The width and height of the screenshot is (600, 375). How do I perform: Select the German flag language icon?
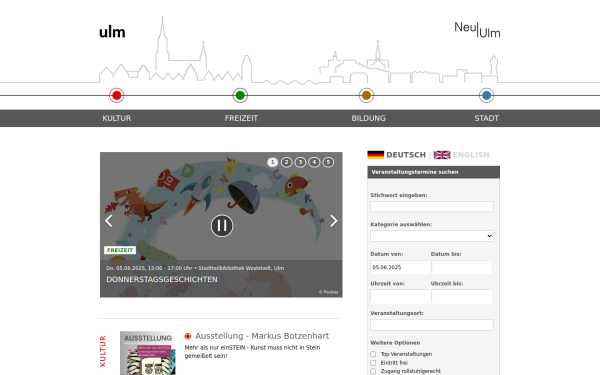pyautogui.click(x=376, y=155)
